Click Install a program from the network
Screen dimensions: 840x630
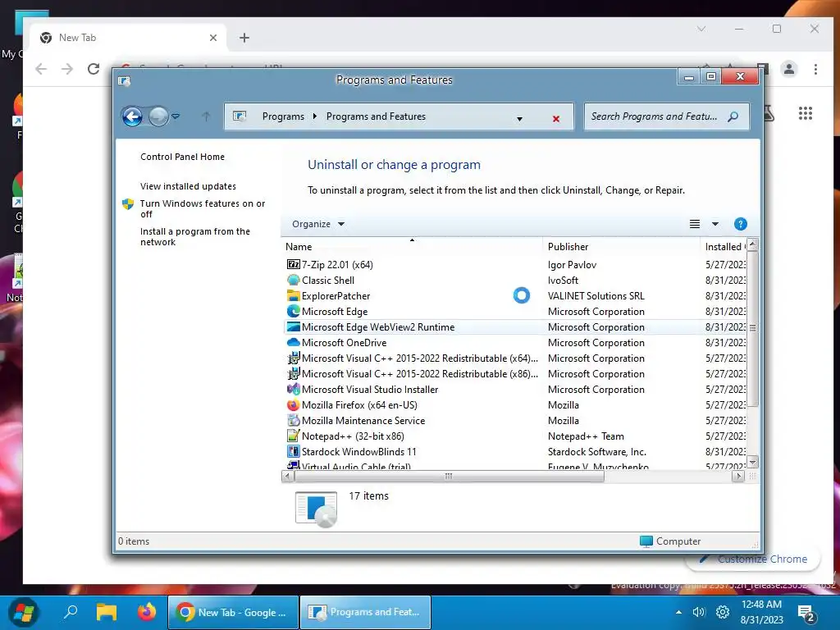195,236
